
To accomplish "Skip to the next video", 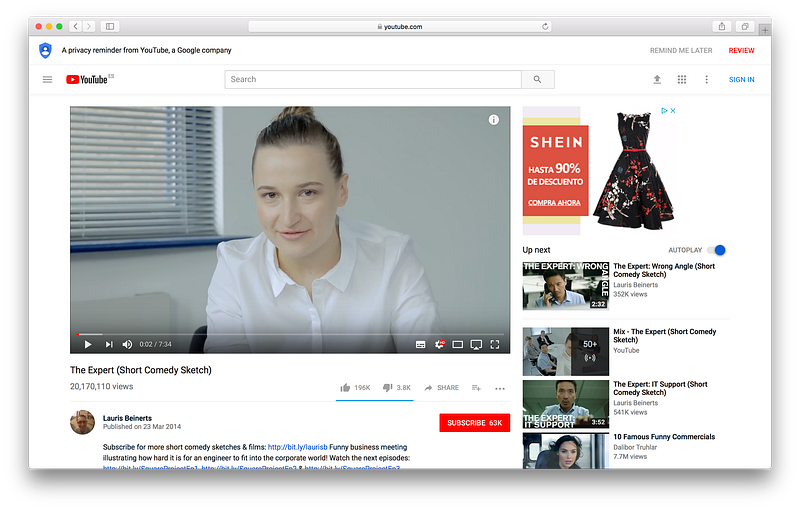I will [x=109, y=345].
